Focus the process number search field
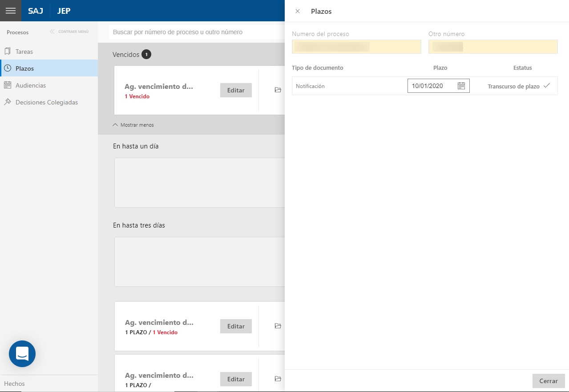The image size is (569, 392). (x=196, y=32)
